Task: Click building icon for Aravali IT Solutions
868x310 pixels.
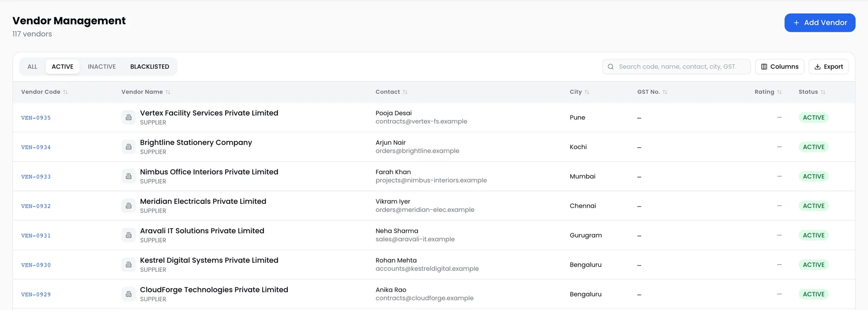Action: click(x=129, y=235)
